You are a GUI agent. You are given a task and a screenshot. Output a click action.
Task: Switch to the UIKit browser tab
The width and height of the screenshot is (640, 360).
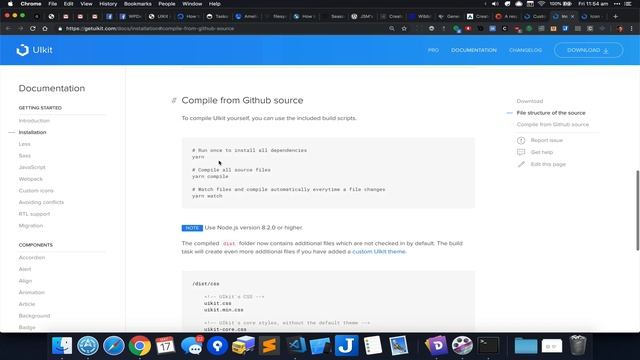pyautogui.click(x=158, y=16)
